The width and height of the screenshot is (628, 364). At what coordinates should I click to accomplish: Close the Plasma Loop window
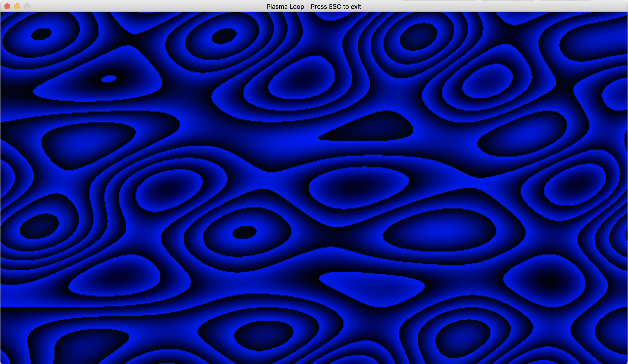8,6
